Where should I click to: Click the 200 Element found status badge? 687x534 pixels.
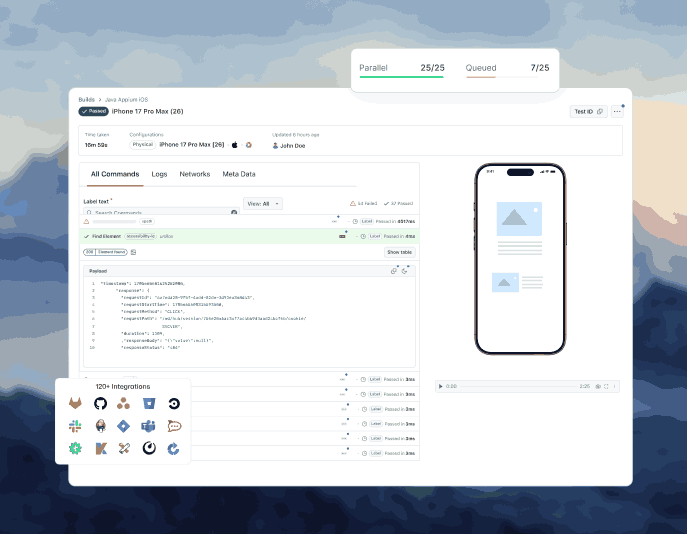(105, 252)
